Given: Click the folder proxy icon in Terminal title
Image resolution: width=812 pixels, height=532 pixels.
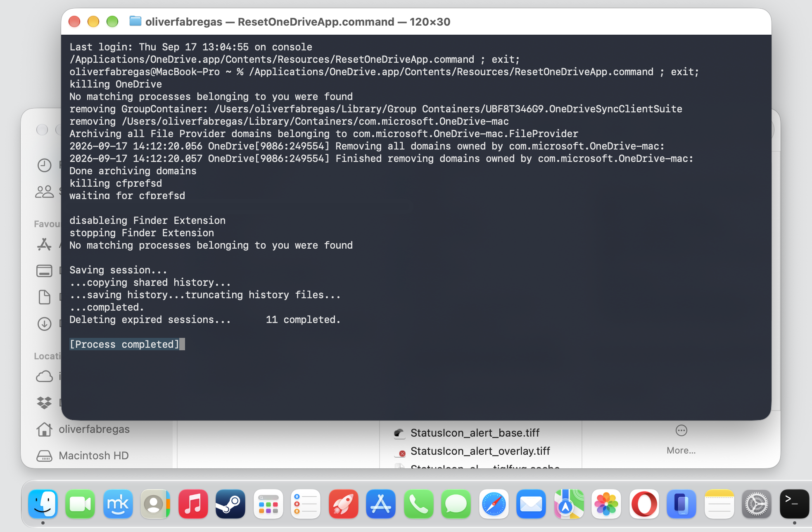Looking at the screenshot, I should pos(135,21).
